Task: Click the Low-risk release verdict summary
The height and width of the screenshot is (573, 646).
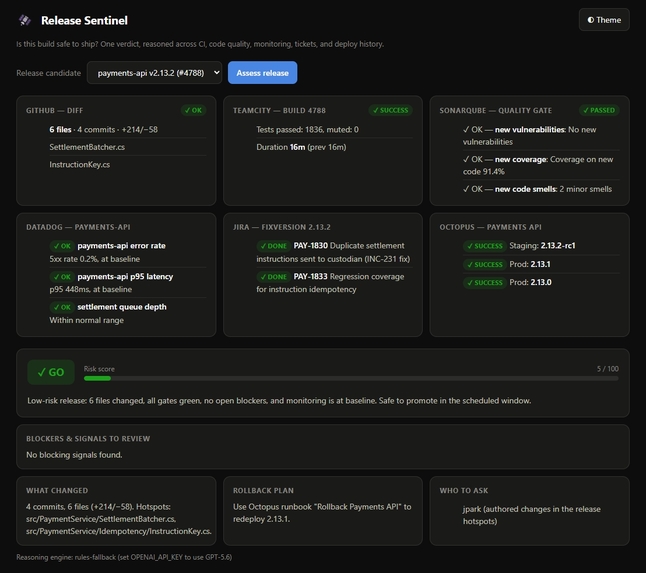Action: 279,401
